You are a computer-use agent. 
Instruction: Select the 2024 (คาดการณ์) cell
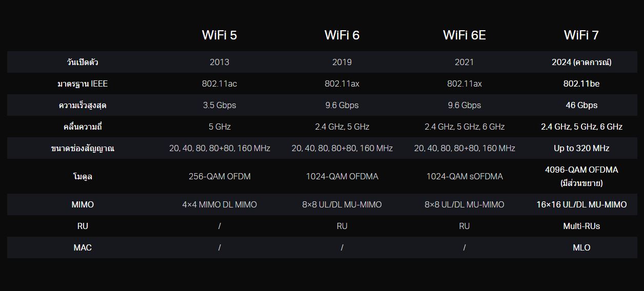point(581,62)
